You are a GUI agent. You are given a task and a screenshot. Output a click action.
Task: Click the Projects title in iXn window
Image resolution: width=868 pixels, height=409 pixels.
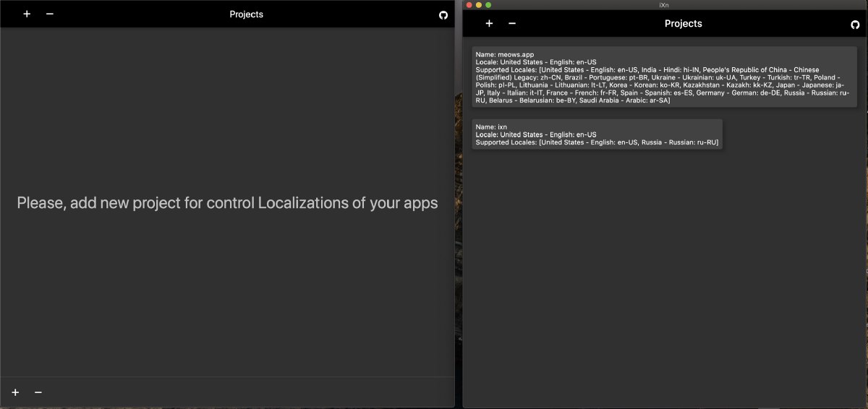(684, 24)
